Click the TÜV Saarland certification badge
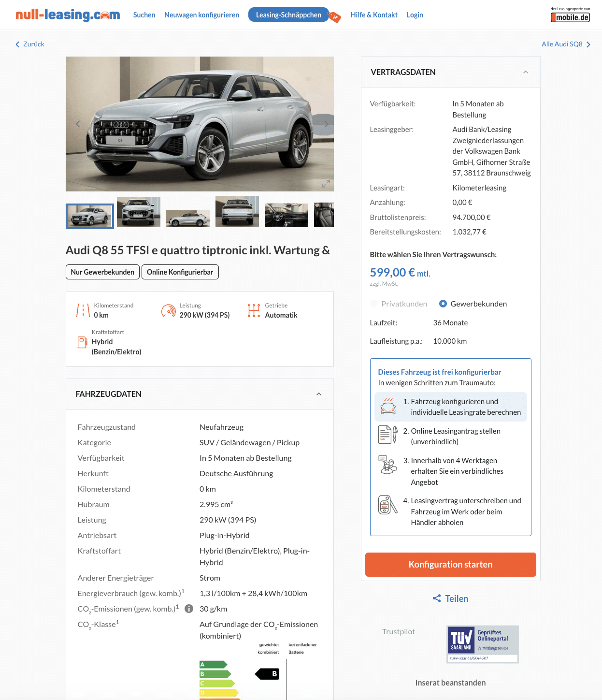Screen dimensions: 602x700 [483, 644]
